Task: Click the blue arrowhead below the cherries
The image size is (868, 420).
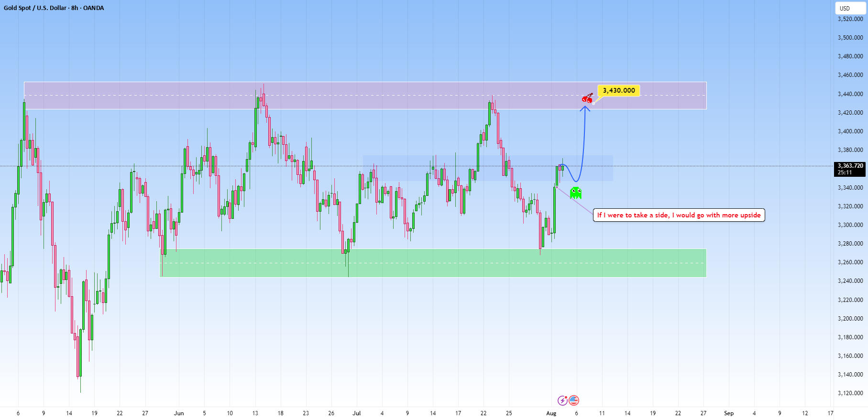Action: pyautogui.click(x=585, y=108)
